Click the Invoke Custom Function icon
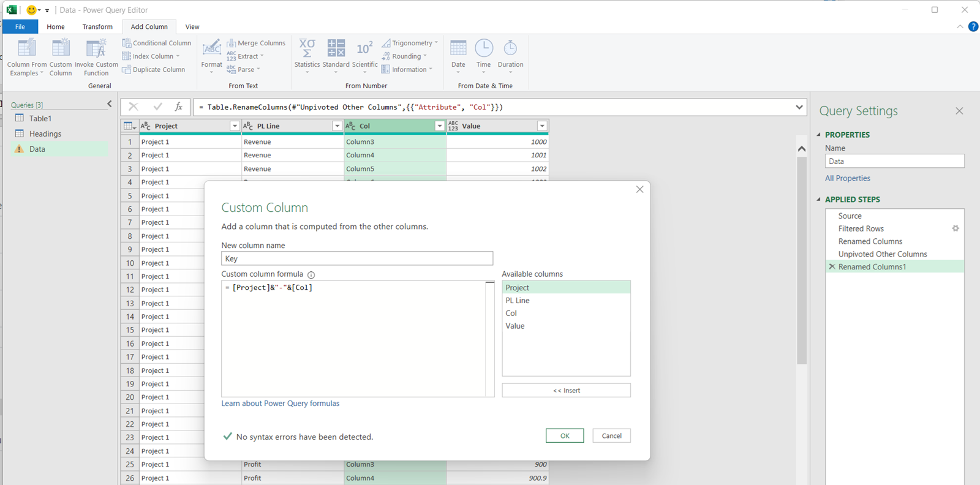This screenshot has width=980, height=485. 96,48
